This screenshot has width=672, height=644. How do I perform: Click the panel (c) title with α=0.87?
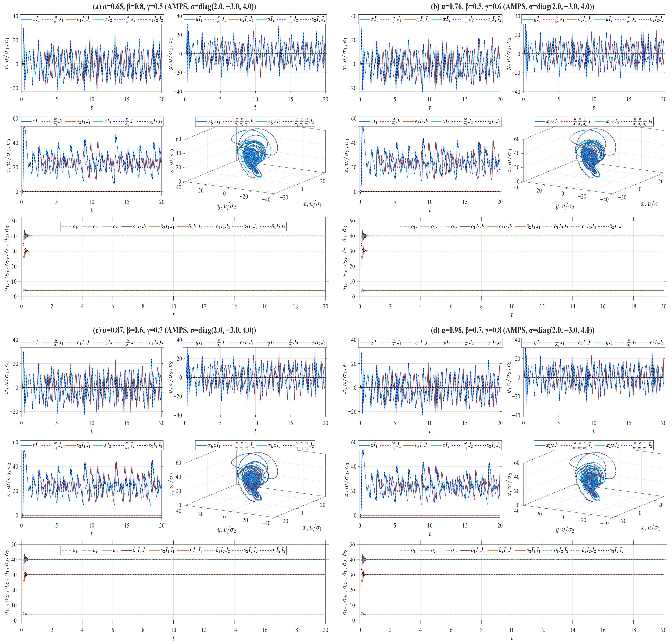(175, 330)
